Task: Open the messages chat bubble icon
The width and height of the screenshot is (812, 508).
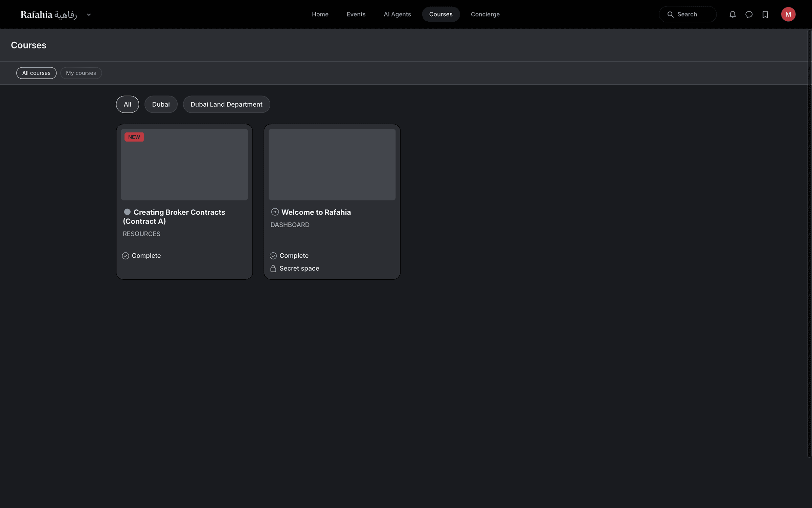Action: point(749,14)
